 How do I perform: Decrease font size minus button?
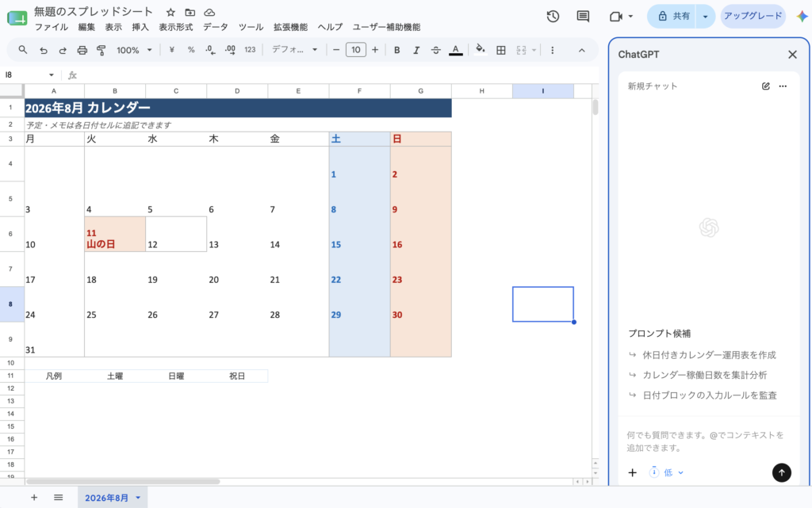pos(336,50)
